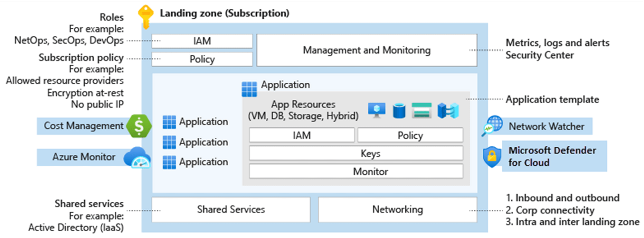
Task: Click the Microsoft Defender shield lock icon
Action: pyautogui.click(x=492, y=157)
